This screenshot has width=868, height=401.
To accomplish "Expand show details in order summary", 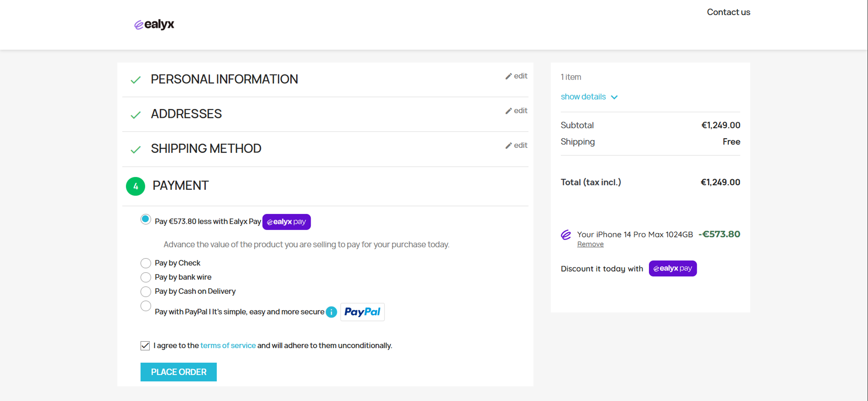I will pyautogui.click(x=589, y=97).
